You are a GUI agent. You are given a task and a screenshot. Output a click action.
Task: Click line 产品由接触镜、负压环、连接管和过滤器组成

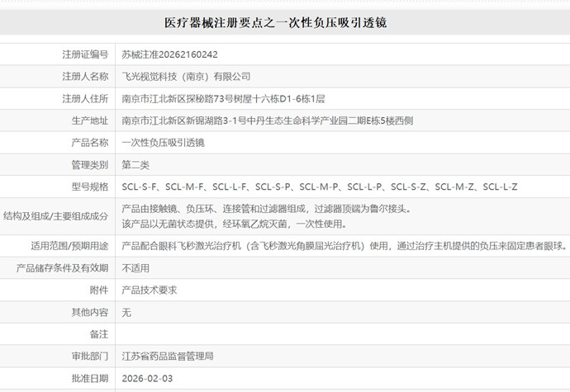tap(267, 209)
